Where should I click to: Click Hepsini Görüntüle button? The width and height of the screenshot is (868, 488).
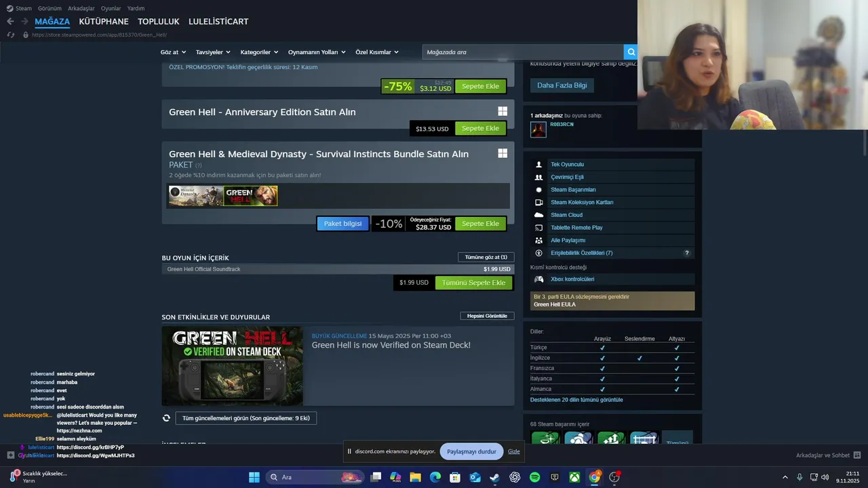pyautogui.click(x=487, y=316)
